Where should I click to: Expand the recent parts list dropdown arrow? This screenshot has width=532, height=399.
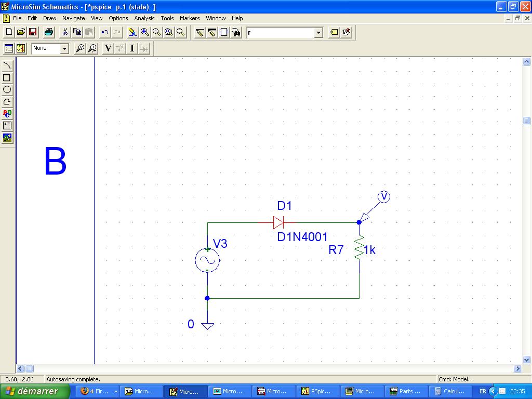[x=318, y=33]
